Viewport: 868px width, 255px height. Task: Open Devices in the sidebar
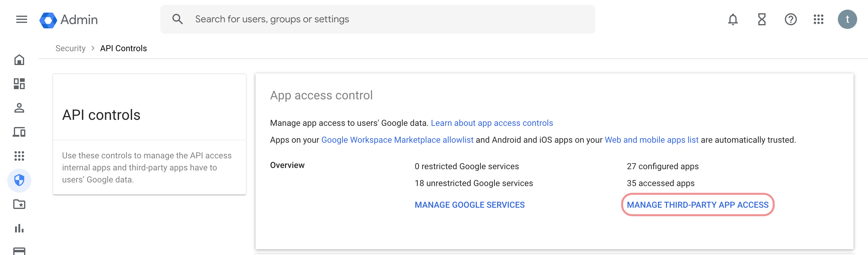[19, 132]
